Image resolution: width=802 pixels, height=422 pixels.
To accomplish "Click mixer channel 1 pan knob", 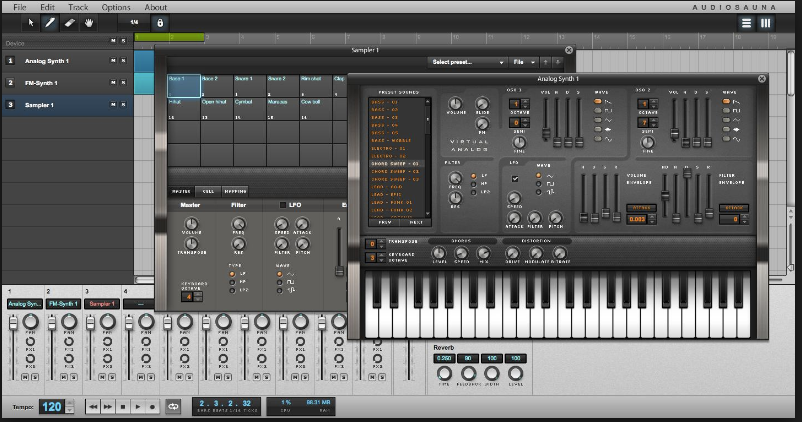I will (31, 322).
